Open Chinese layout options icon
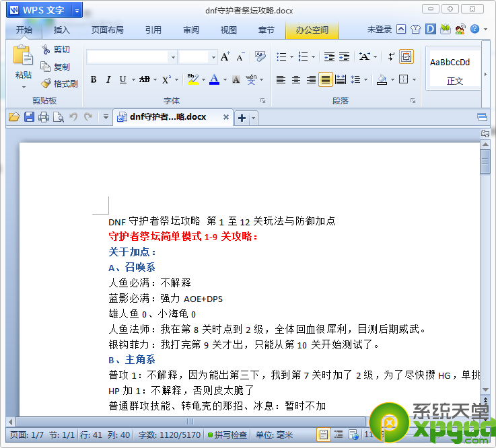The width and height of the screenshot is (496, 448). pos(364,57)
